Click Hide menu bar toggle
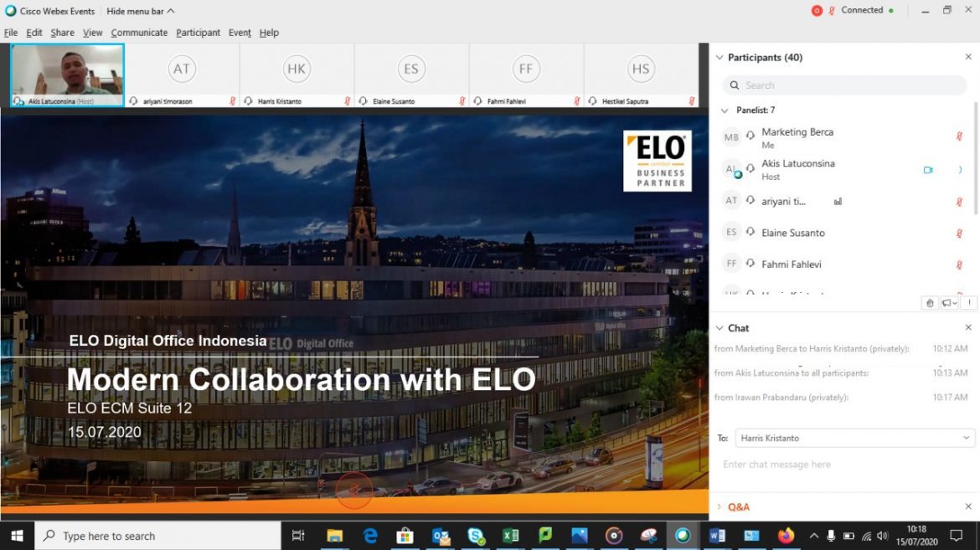The height and width of the screenshot is (550, 980). (x=140, y=11)
